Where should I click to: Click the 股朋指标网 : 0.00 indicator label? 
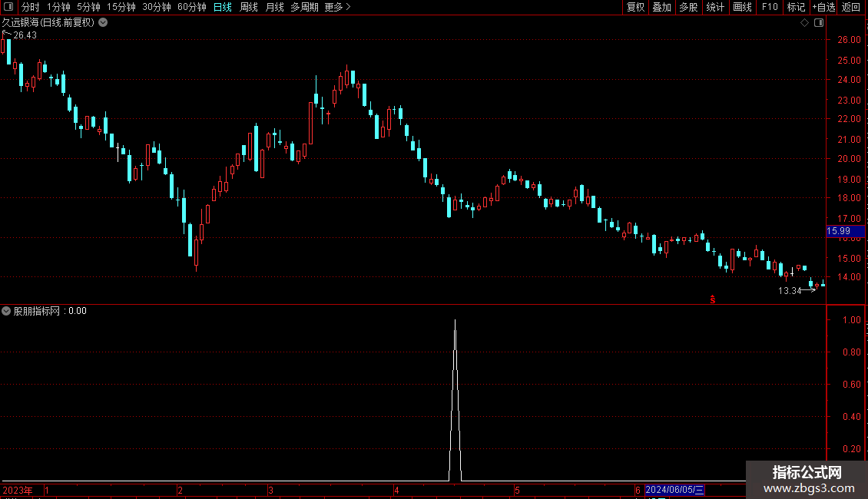pyautogui.click(x=50, y=311)
